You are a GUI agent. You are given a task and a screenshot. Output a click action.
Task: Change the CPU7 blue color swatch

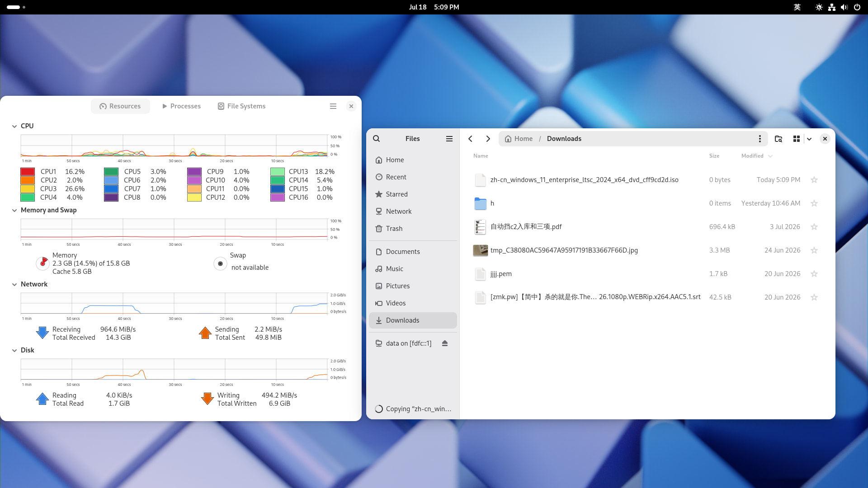111,189
